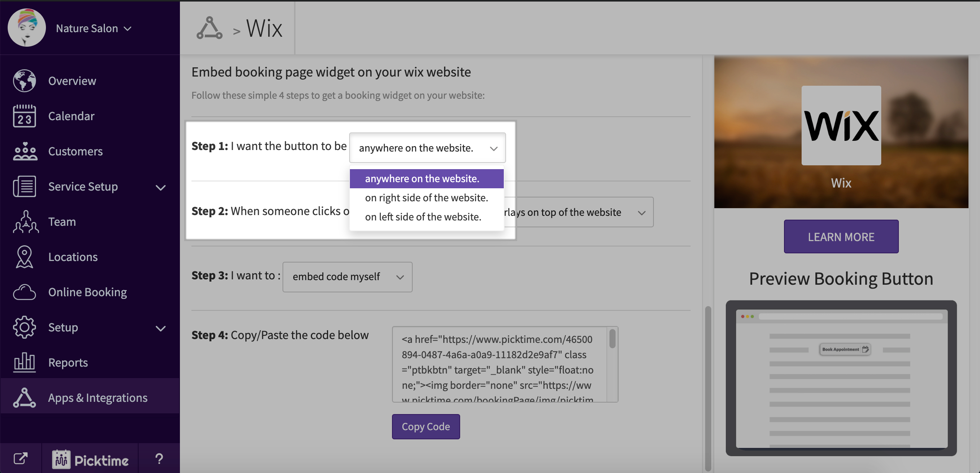Select 'on right side of the website.' option
The width and height of the screenshot is (980, 473).
426,198
